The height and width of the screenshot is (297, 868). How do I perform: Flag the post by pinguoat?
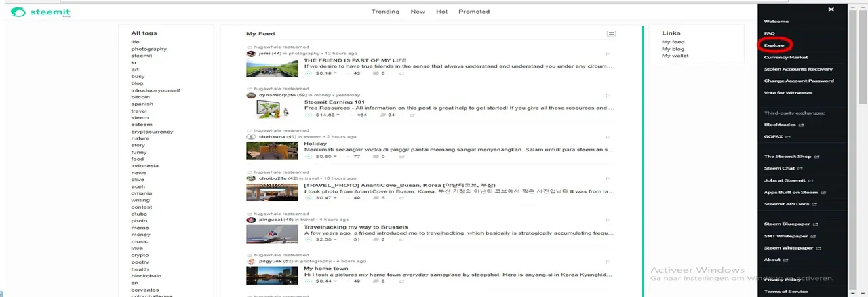(x=608, y=220)
